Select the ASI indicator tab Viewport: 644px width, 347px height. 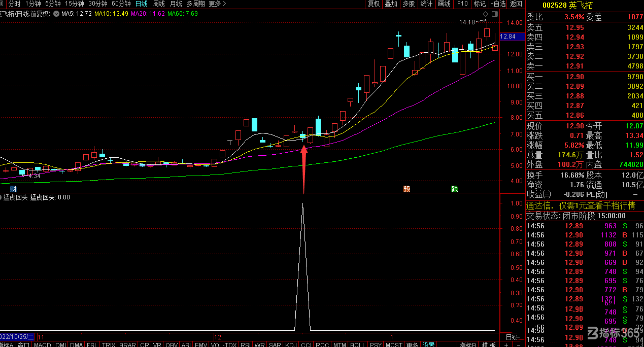[186, 344]
